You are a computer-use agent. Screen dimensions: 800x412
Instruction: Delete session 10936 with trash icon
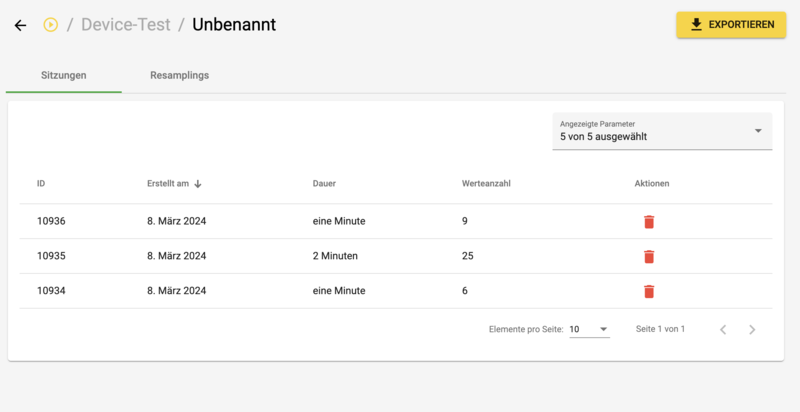(x=648, y=222)
